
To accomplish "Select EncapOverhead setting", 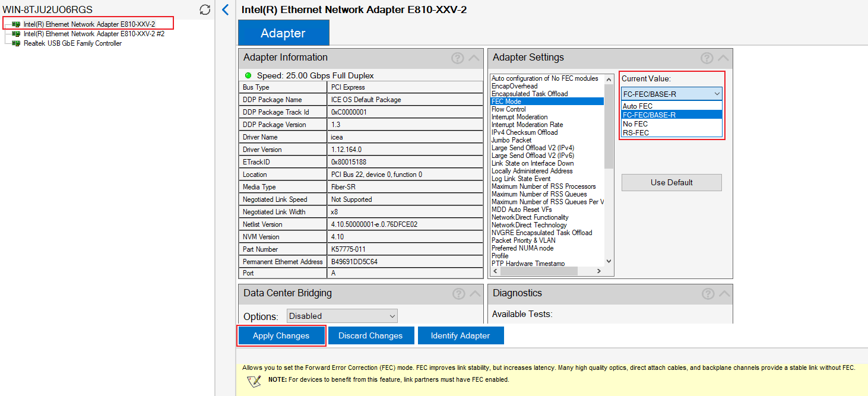I will tap(514, 86).
